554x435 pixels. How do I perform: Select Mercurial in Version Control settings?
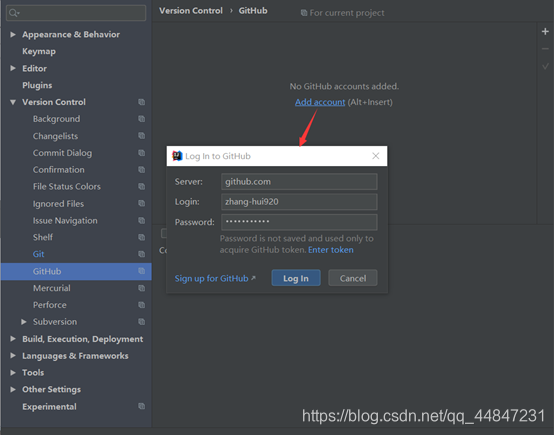pos(52,288)
